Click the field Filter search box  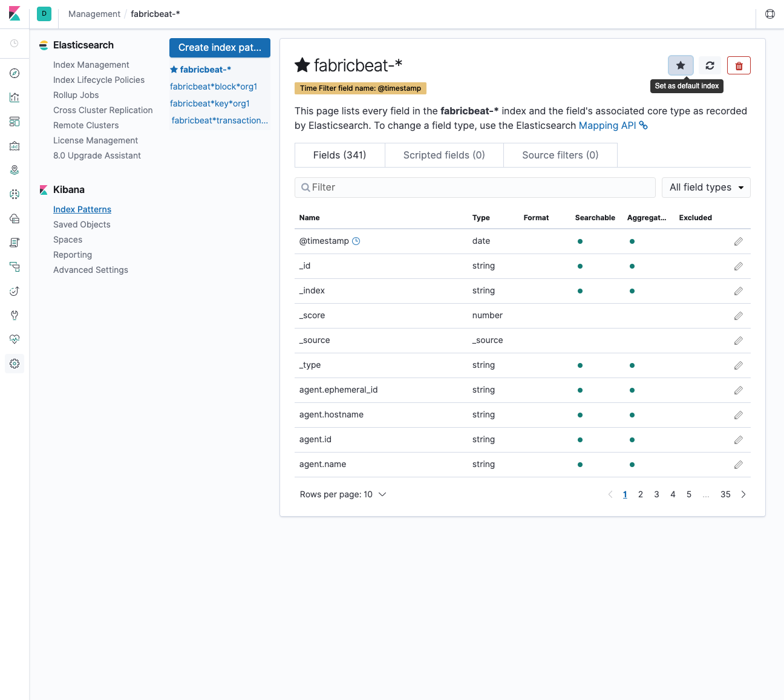click(475, 188)
